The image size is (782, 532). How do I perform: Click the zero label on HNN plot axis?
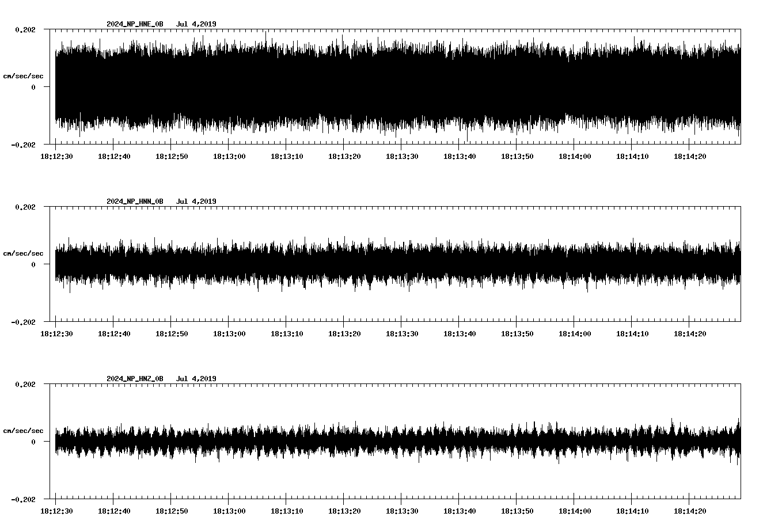pos(33,264)
